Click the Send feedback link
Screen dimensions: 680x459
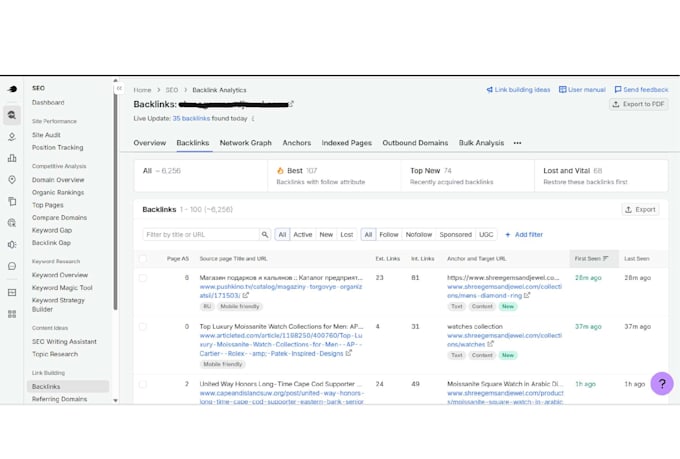pos(641,89)
